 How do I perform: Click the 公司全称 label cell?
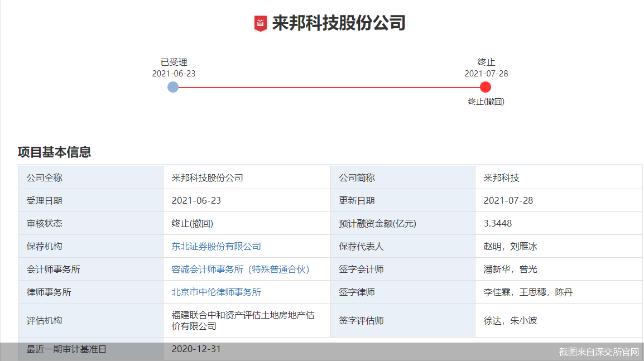click(x=91, y=178)
